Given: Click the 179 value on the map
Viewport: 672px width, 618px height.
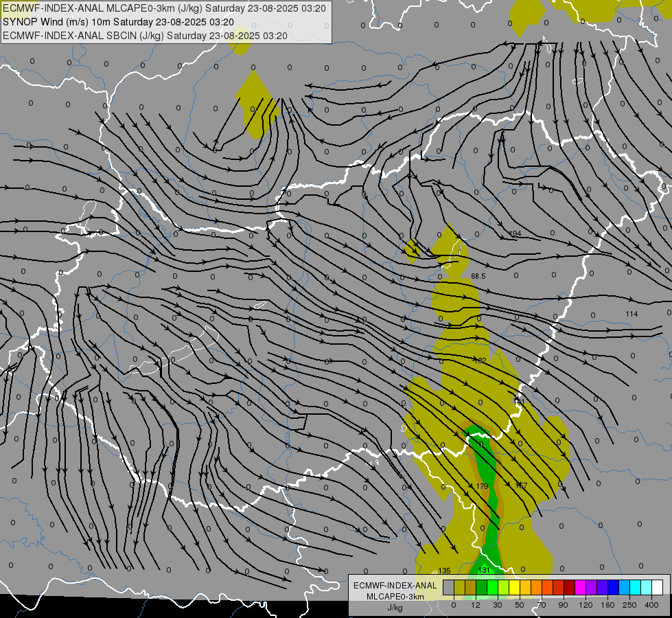Looking at the screenshot, I should [482, 486].
